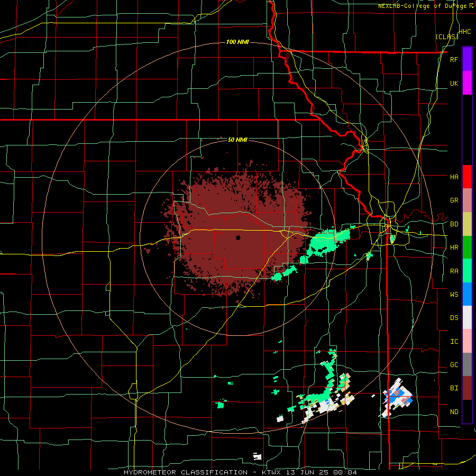This screenshot has width=476, height=476.
Task: Click the UK magenta legend swatch
Action: 467,83
